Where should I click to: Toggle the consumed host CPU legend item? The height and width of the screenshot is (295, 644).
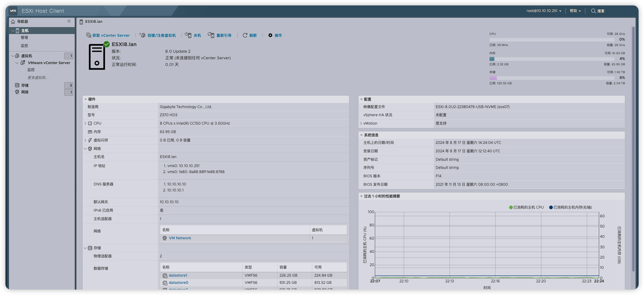(x=526, y=207)
